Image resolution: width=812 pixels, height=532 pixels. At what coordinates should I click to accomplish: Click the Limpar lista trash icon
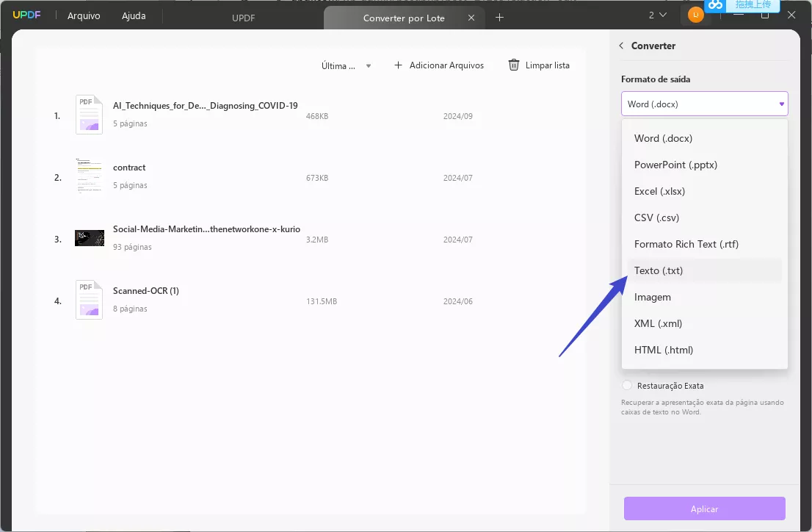[512, 65]
